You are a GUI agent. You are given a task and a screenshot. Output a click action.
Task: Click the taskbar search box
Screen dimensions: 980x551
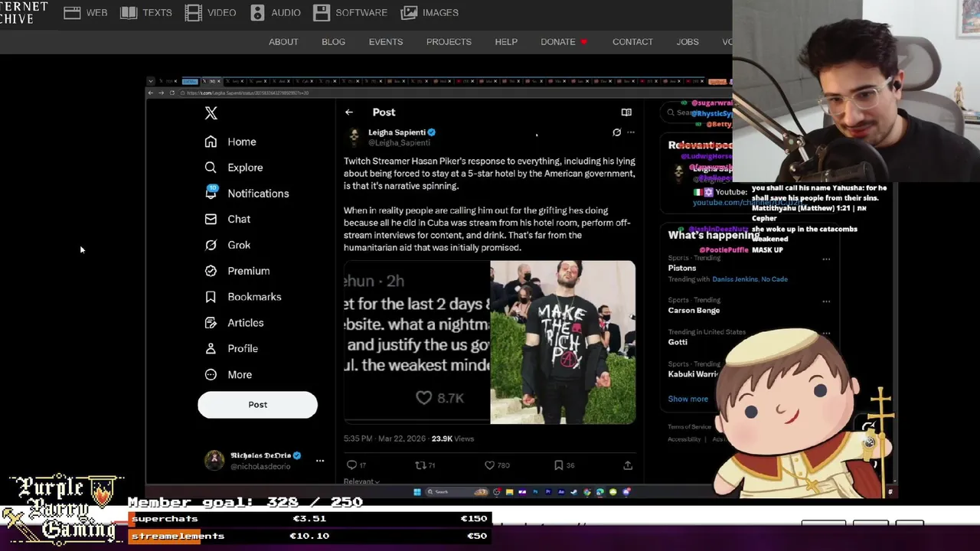pos(457,492)
